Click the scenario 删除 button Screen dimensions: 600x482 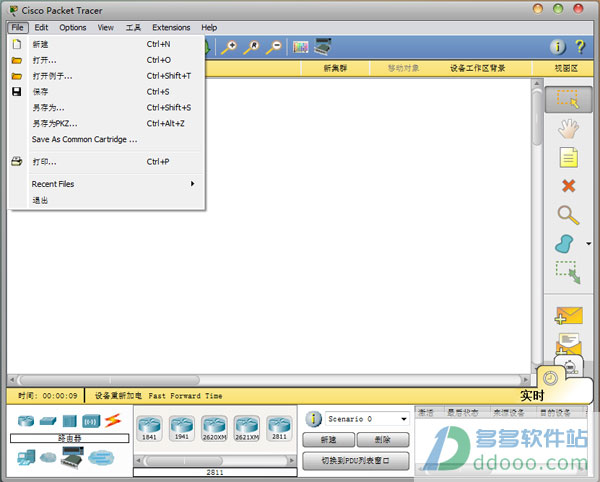tap(383, 440)
